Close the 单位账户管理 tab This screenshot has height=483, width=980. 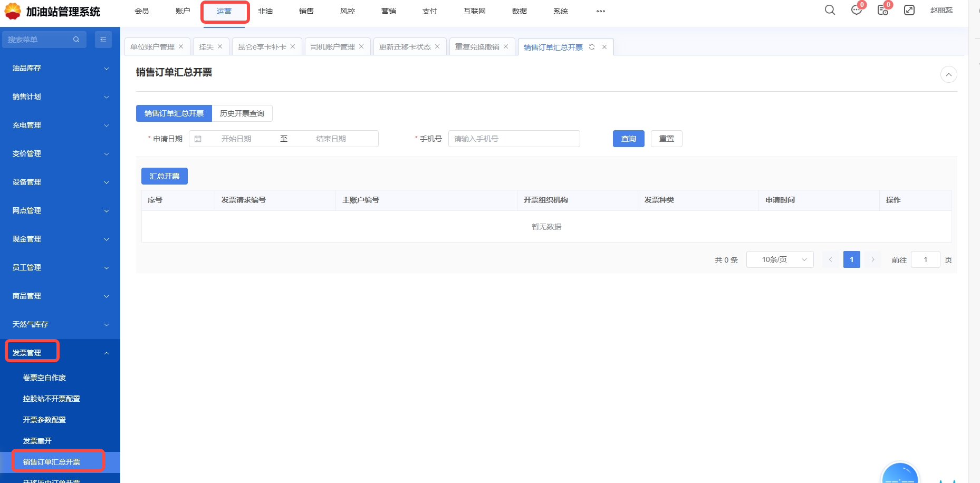tap(181, 46)
